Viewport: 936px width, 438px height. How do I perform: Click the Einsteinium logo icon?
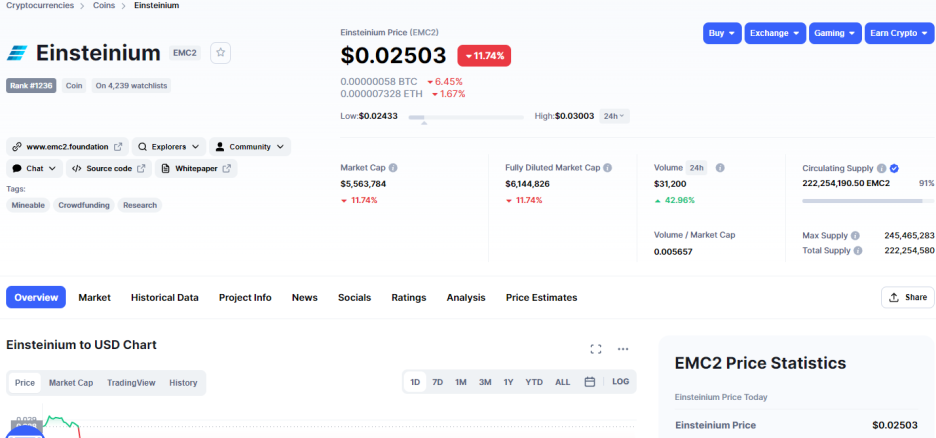click(x=17, y=53)
